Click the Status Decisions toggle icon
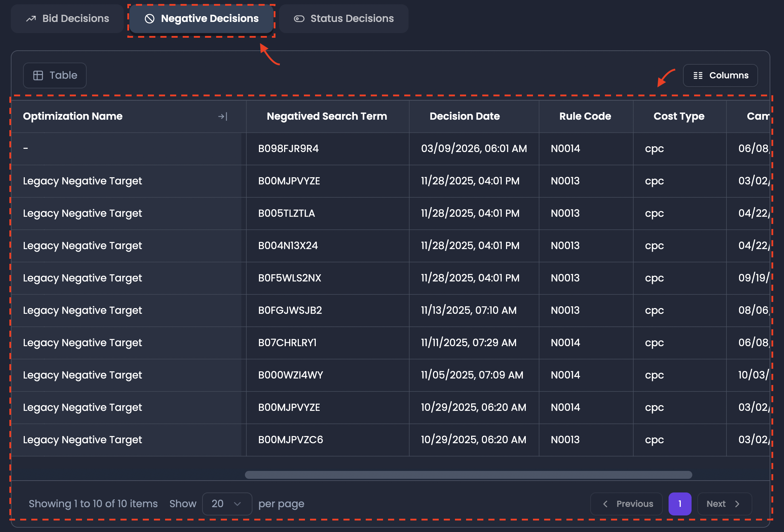784x532 pixels. click(299, 19)
